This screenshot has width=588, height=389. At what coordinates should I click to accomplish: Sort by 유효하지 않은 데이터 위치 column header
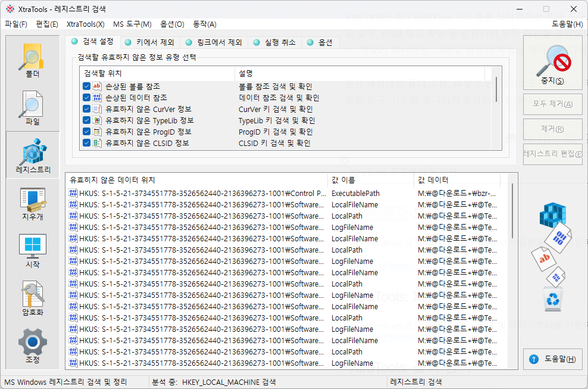196,181
